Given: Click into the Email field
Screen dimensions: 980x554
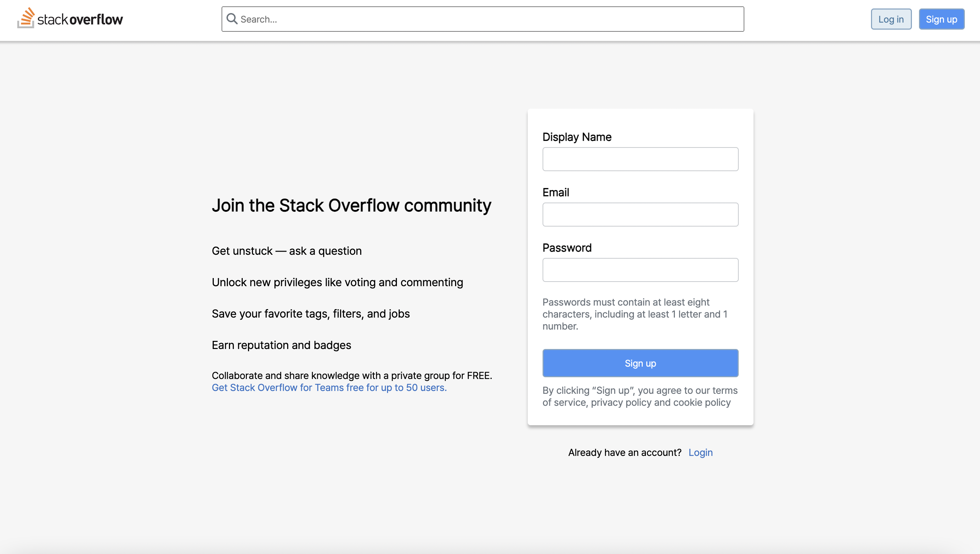Looking at the screenshot, I should coord(640,215).
